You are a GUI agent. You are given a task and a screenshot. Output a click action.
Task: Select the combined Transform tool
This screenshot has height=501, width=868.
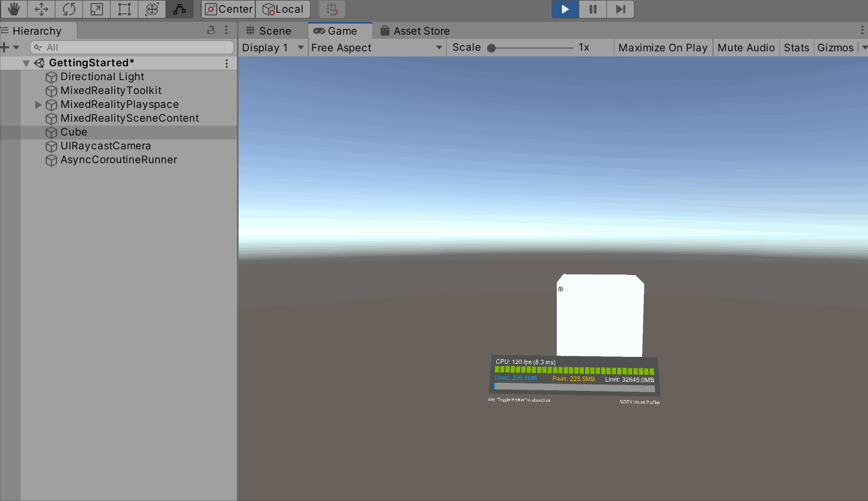tap(152, 9)
